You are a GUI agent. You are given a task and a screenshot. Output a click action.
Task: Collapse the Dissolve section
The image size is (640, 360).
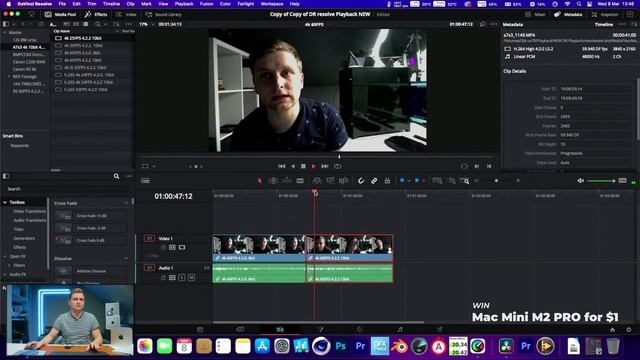click(126, 259)
